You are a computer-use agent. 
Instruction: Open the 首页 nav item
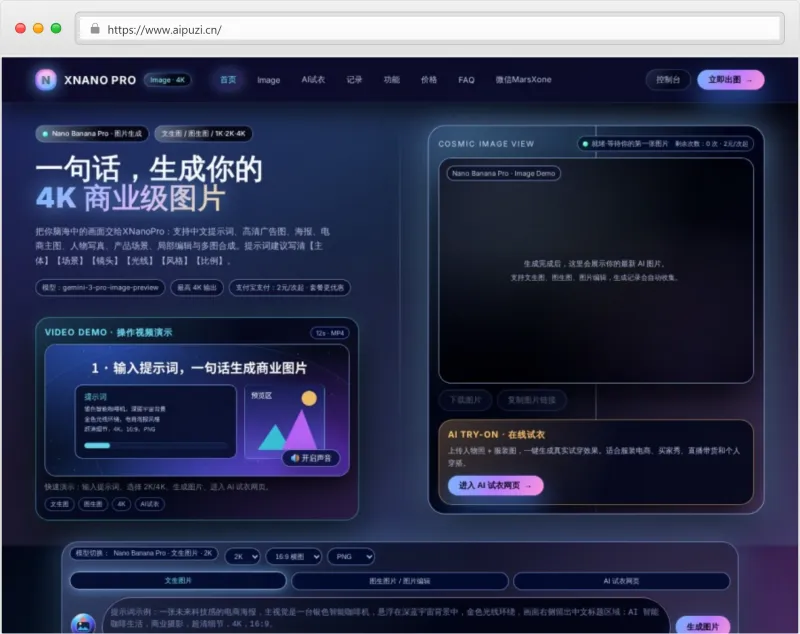[228, 80]
